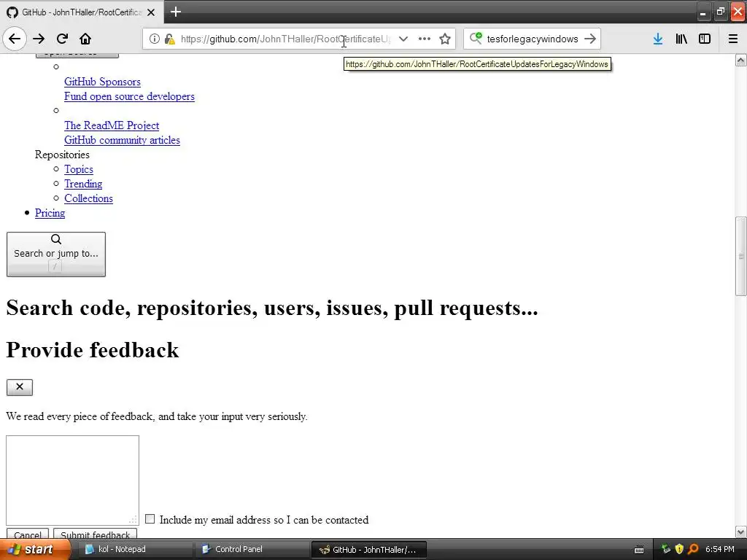Click the padlock warning icon

[169, 39]
